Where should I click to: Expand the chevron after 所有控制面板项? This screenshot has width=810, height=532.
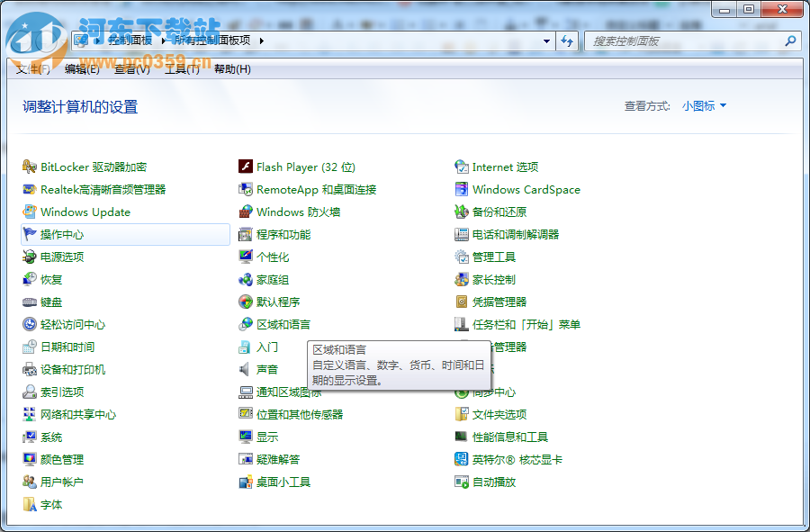point(259,41)
